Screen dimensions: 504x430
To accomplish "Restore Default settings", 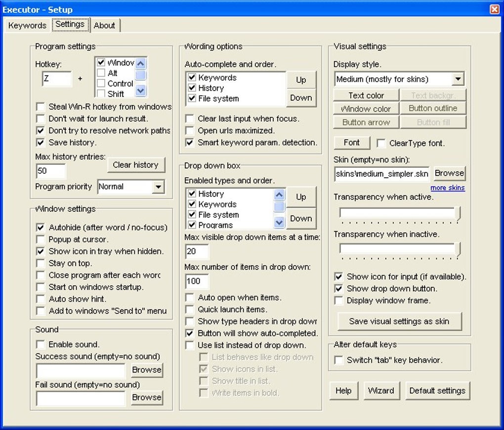I will click(x=437, y=391).
